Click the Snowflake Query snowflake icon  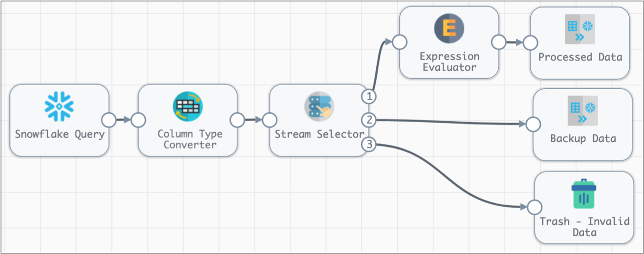pos(59,107)
